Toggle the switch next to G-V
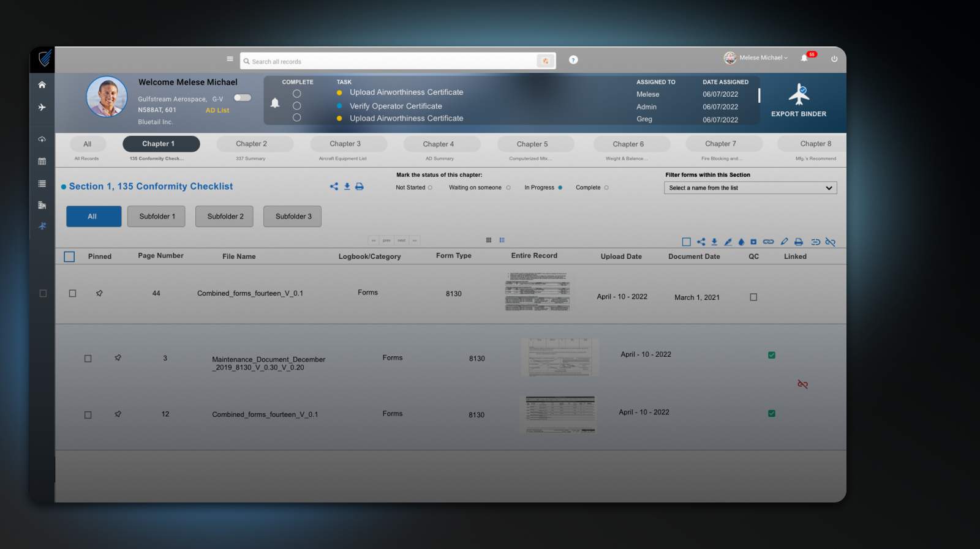Image resolution: width=980 pixels, height=549 pixels. (x=243, y=98)
